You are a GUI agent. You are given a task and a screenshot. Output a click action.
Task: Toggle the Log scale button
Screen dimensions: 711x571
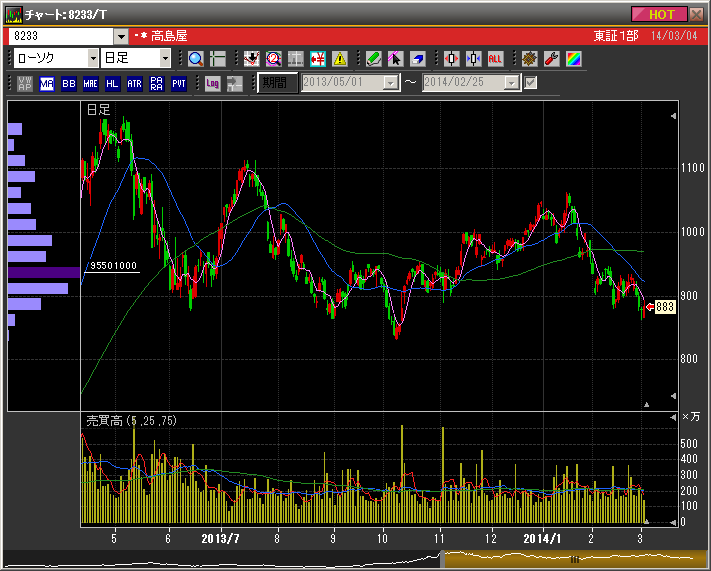click(x=212, y=83)
